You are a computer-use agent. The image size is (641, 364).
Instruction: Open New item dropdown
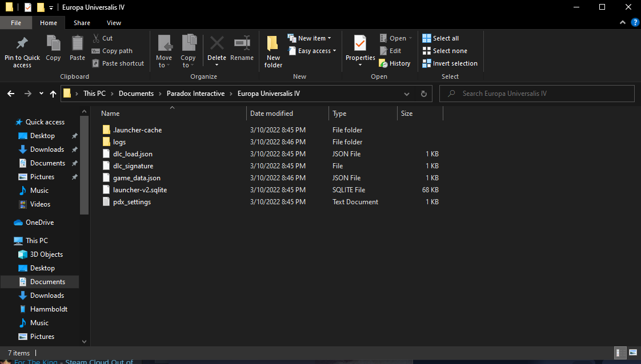coord(309,38)
